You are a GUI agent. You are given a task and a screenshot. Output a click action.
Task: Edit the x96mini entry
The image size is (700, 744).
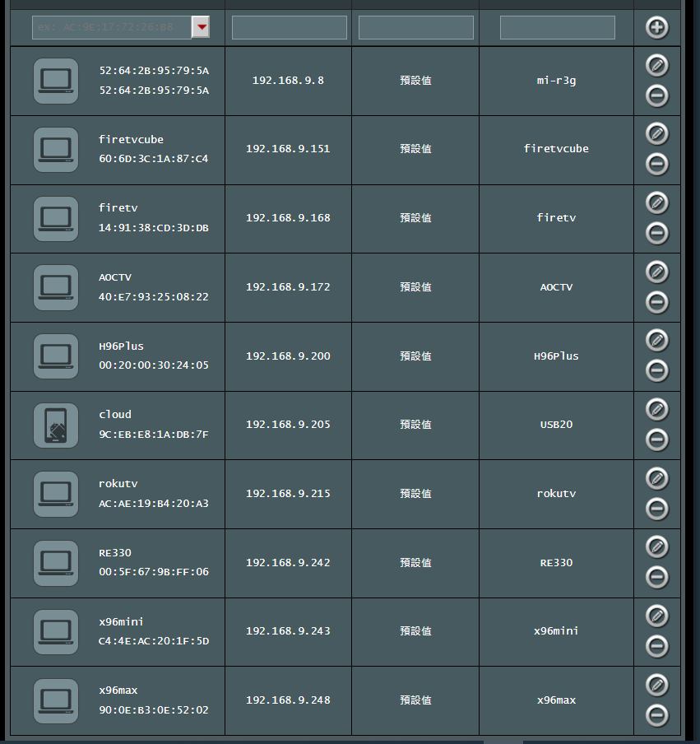(x=656, y=615)
